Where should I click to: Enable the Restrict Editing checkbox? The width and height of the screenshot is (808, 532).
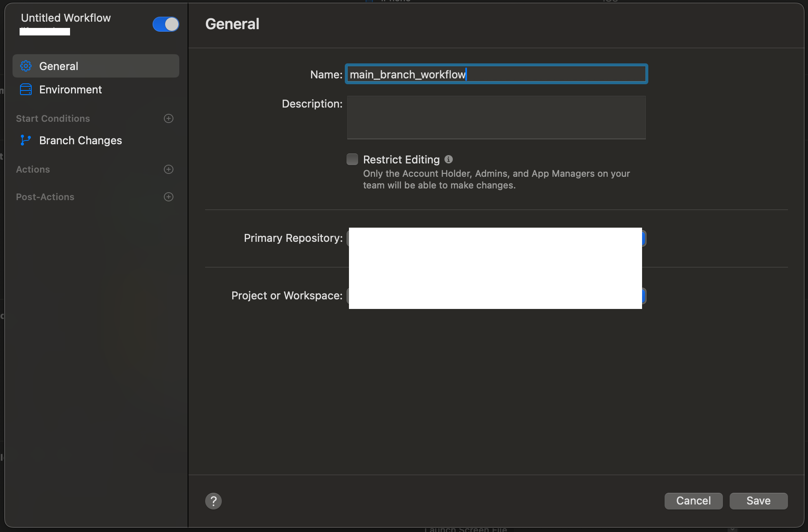[x=352, y=159]
